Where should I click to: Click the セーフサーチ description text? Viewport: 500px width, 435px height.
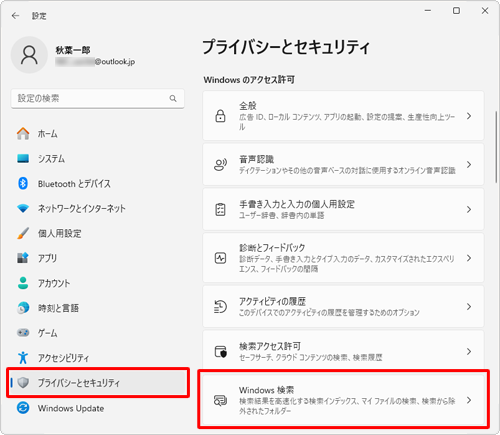pos(310,357)
